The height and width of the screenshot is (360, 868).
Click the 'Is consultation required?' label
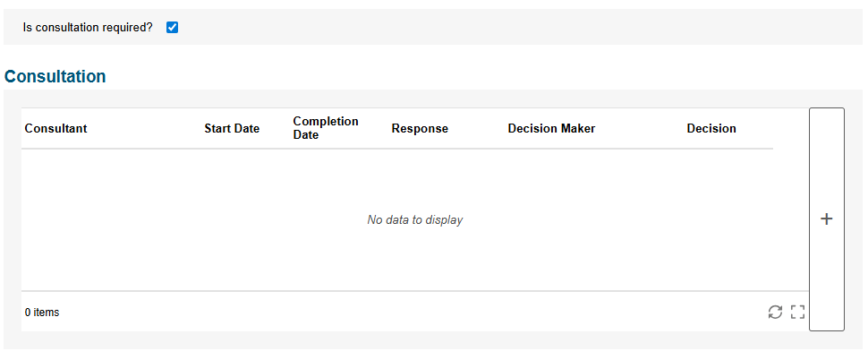click(88, 27)
